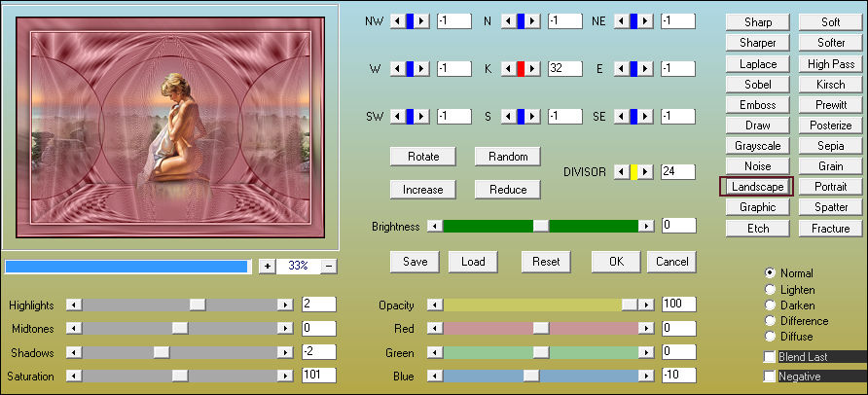Click the Opacity slider thumb
868x395 pixels.
[630, 305]
